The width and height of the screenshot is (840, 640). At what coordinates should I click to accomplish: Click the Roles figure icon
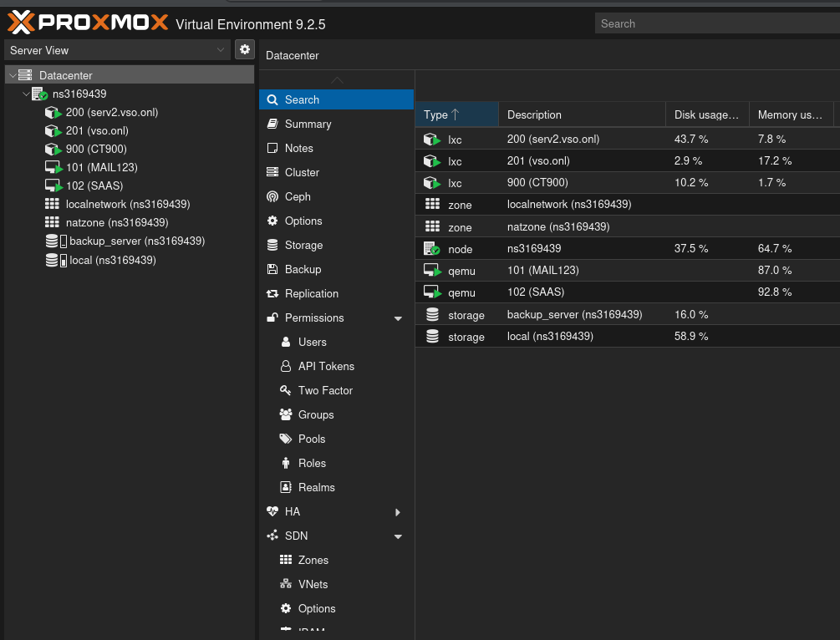pos(286,463)
